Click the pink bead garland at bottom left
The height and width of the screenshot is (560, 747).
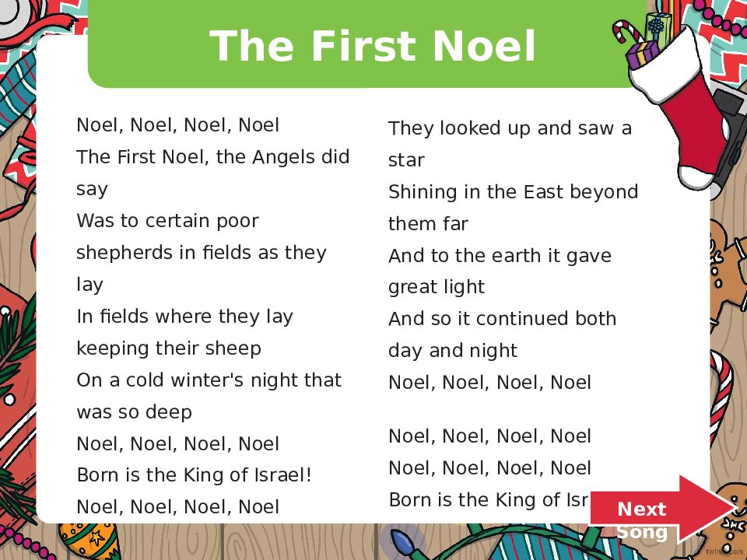click(26, 542)
